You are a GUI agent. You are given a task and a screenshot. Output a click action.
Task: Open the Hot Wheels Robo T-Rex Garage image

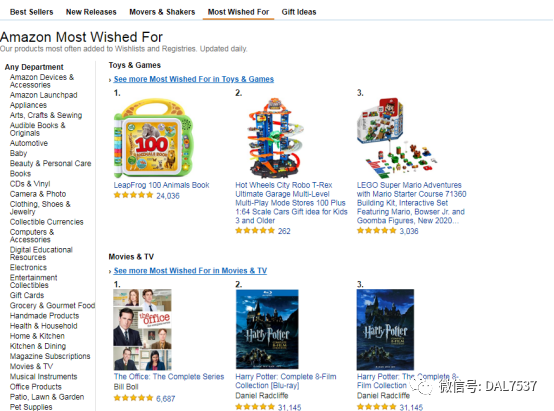(x=276, y=138)
